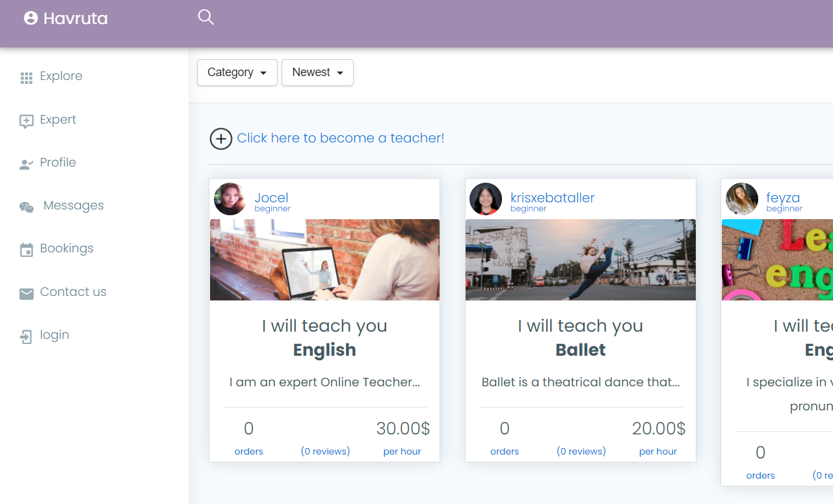Viewport: 833px width, 504px height.
Task: Open the Newest sort dropdown
Action: 317,72
